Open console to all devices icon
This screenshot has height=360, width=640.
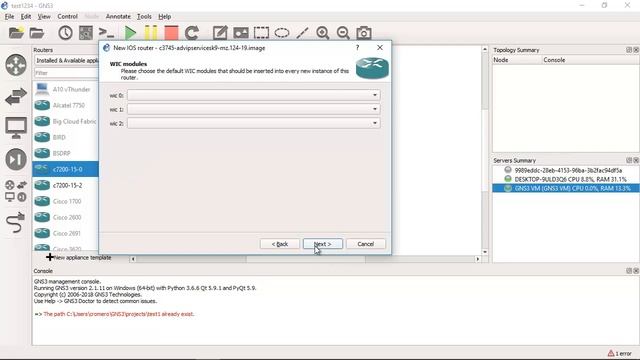click(x=107, y=33)
